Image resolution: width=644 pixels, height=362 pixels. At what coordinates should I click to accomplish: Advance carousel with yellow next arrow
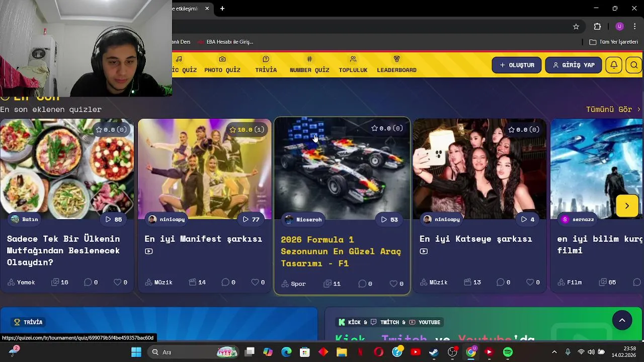click(627, 206)
